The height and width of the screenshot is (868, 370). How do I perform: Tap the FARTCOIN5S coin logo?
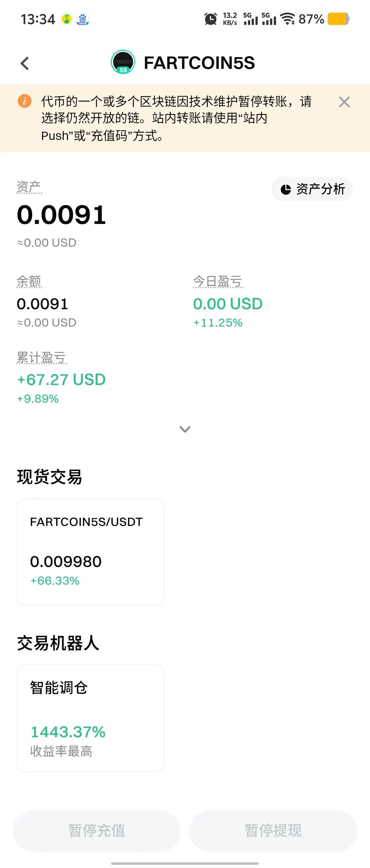123,62
